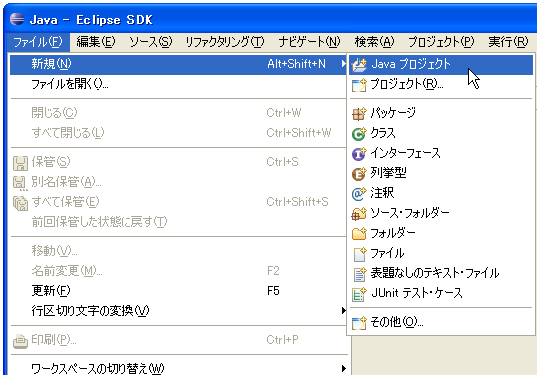Click the ソース・フォルダー source folder icon
The image size is (537, 375).
pyautogui.click(x=359, y=214)
